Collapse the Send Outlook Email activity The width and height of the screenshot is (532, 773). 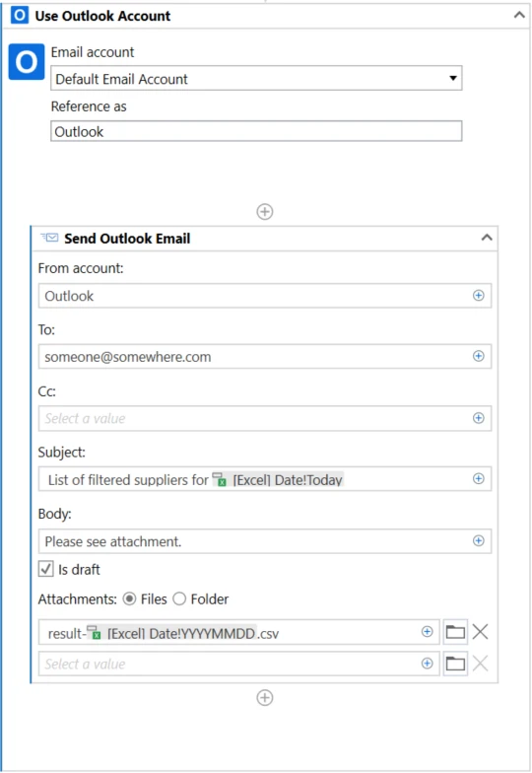[x=487, y=238]
